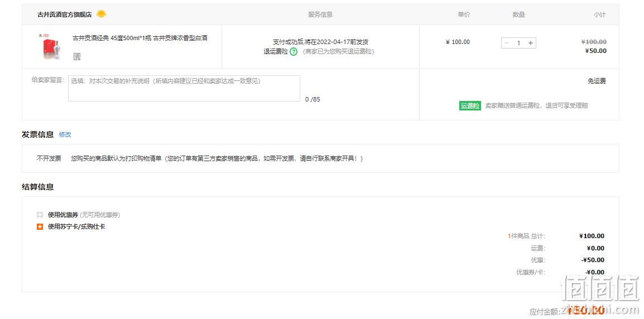
Task: Click the green question mark next to 退运费险
Action: tap(293, 52)
